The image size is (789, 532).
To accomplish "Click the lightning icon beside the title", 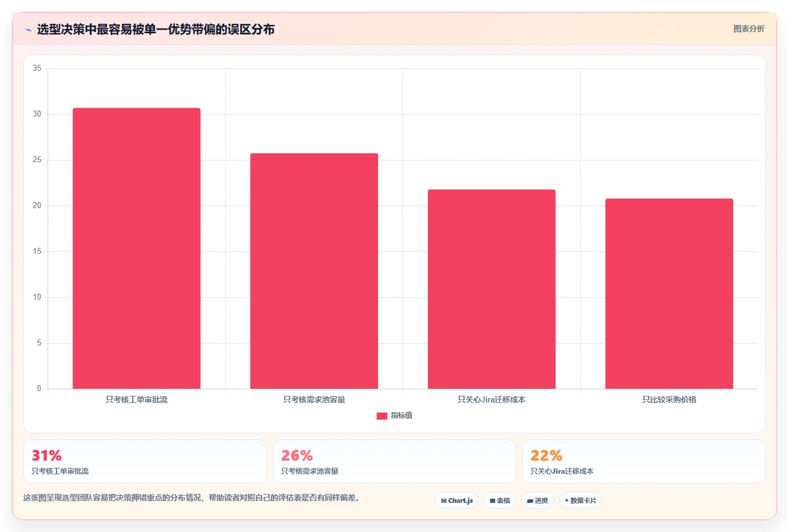I will pos(28,29).
